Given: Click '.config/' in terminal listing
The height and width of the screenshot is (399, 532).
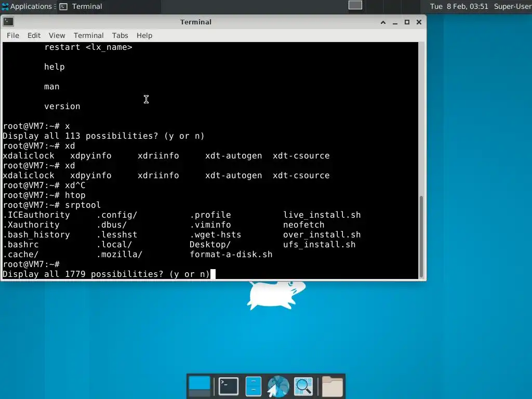Looking at the screenshot, I should [x=117, y=215].
